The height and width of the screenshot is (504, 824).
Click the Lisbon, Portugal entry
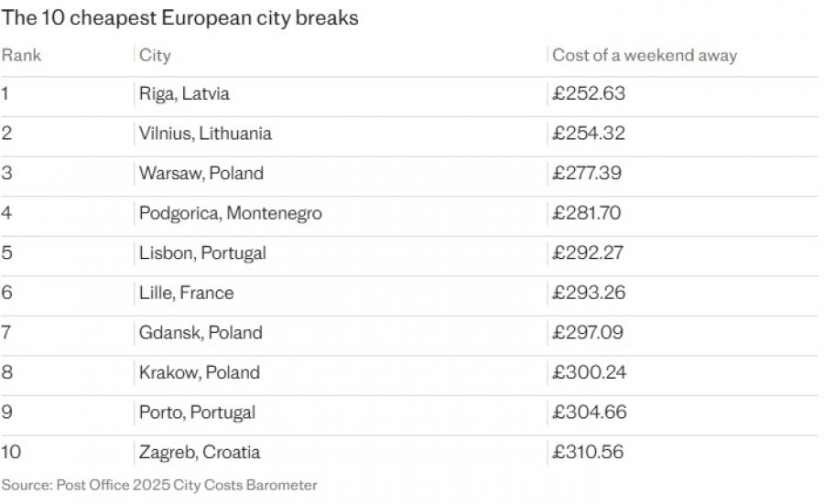[202, 253]
